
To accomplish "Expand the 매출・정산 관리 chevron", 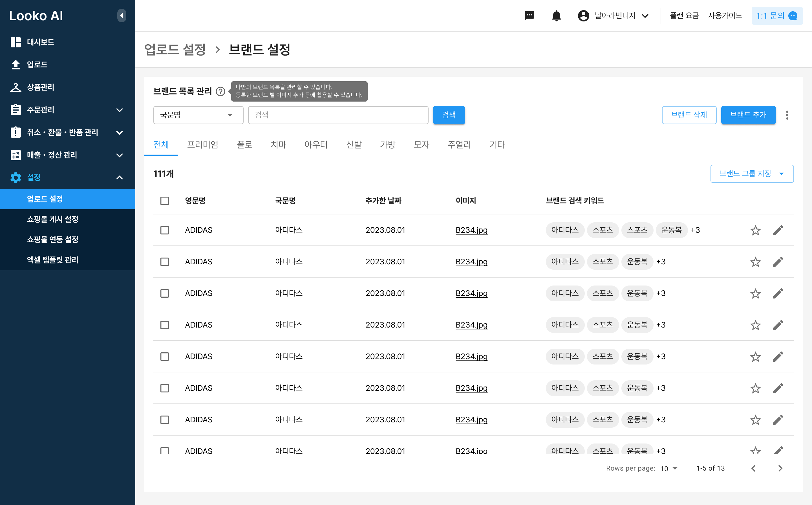I will [x=120, y=155].
